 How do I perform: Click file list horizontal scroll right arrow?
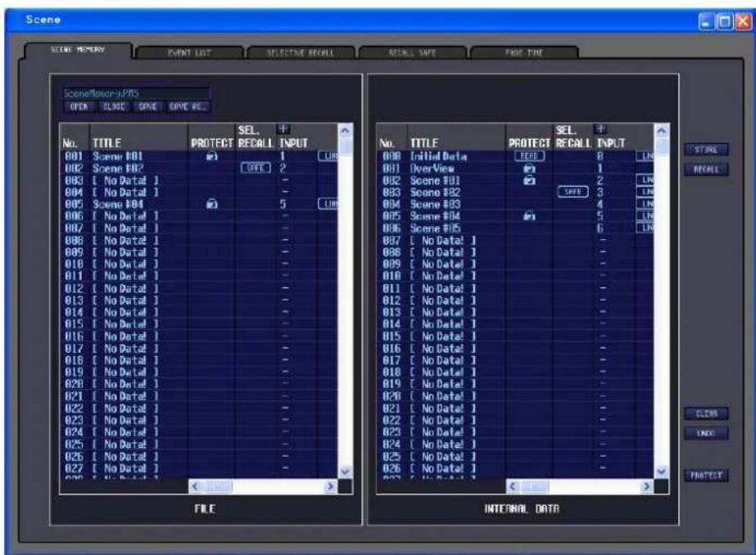pyautogui.click(x=331, y=486)
